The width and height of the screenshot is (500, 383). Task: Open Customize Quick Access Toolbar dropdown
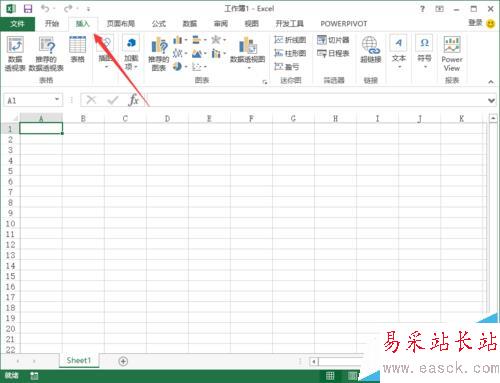coord(88,9)
